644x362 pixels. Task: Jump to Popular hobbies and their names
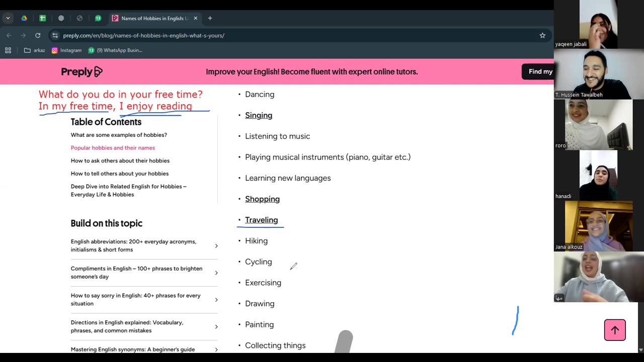(x=113, y=148)
